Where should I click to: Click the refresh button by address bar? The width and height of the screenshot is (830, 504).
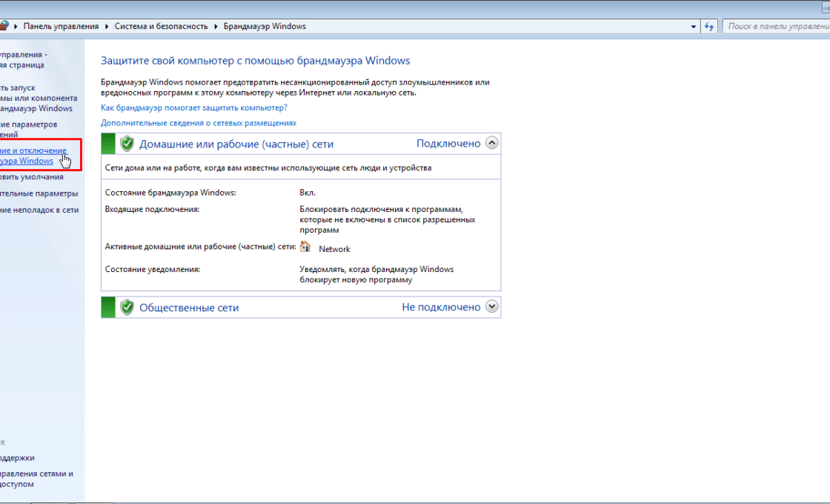pyautogui.click(x=708, y=26)
